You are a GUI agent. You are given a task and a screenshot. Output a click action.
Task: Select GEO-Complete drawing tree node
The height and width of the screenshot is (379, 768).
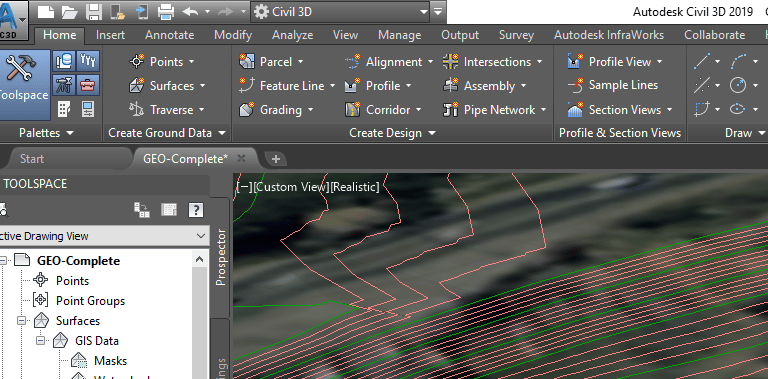tap(78, 261)
